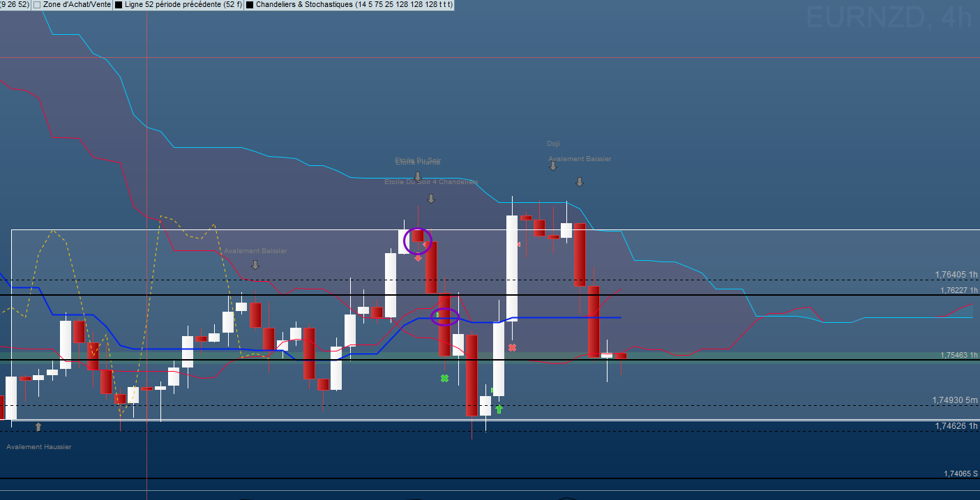Click the gray up arrow above Avalement Haussier

[x=38, y=426]
